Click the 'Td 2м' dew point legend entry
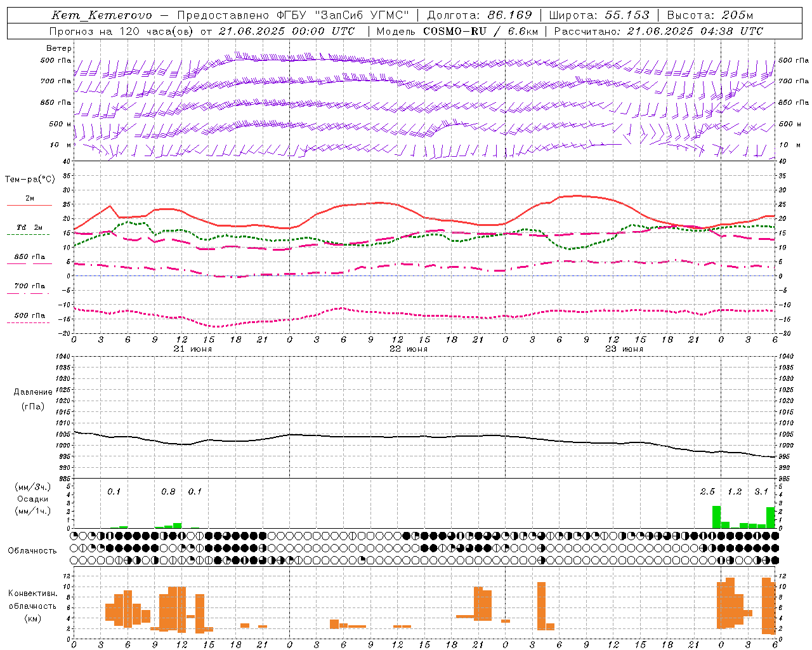Viewport: 812px width, 650px height. [30, 227]
